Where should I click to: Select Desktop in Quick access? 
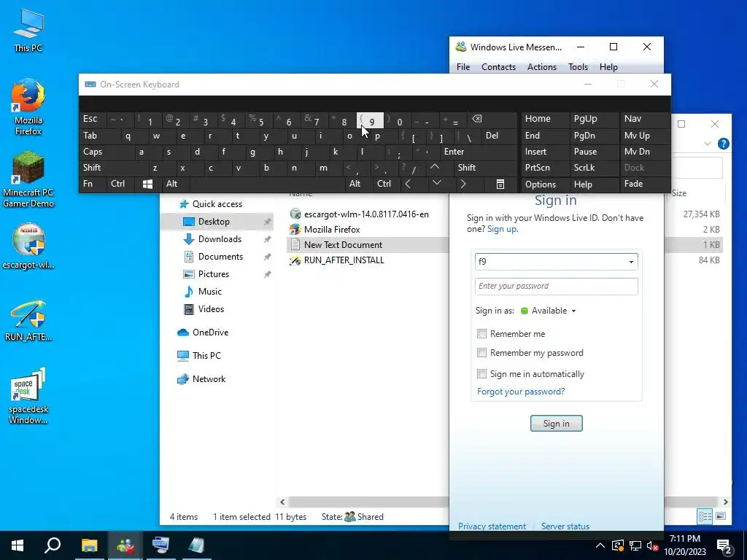[x=217, y=222]
